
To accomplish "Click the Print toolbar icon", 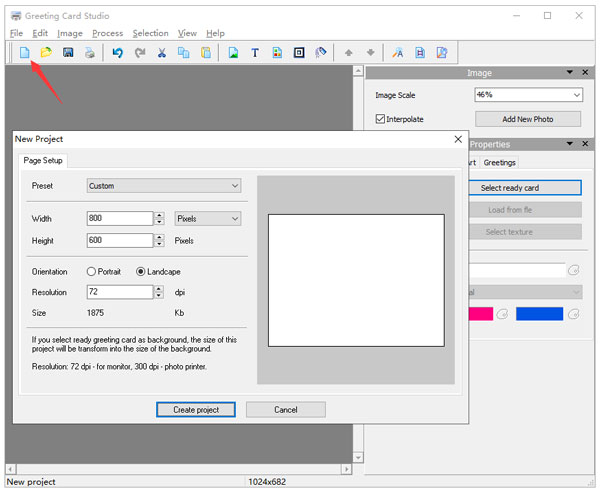I will [x=90, y=53].
